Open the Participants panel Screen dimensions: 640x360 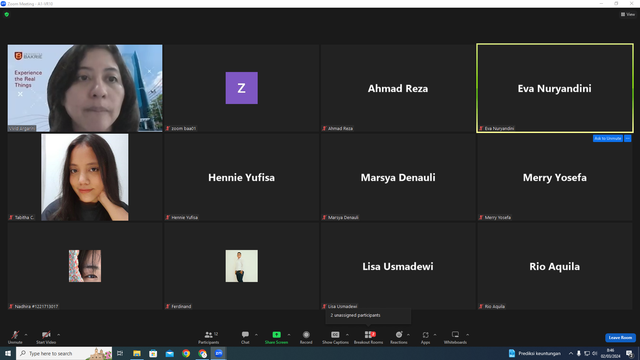click(209, 337)
